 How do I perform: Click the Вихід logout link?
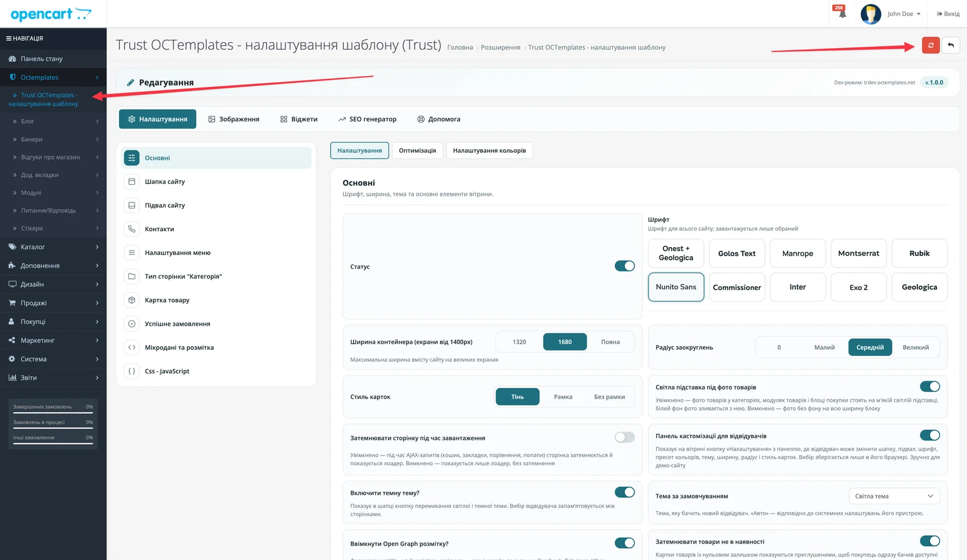(948, 14)
